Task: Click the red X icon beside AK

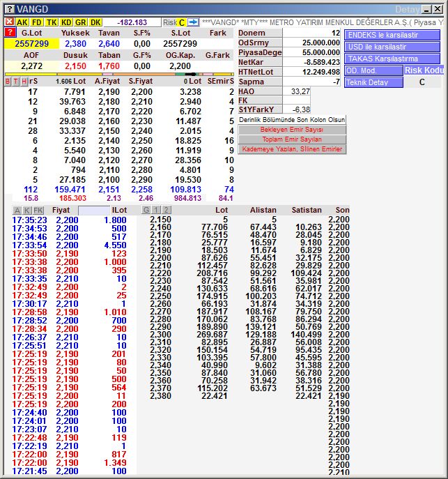Action: [x=10, y=22]
